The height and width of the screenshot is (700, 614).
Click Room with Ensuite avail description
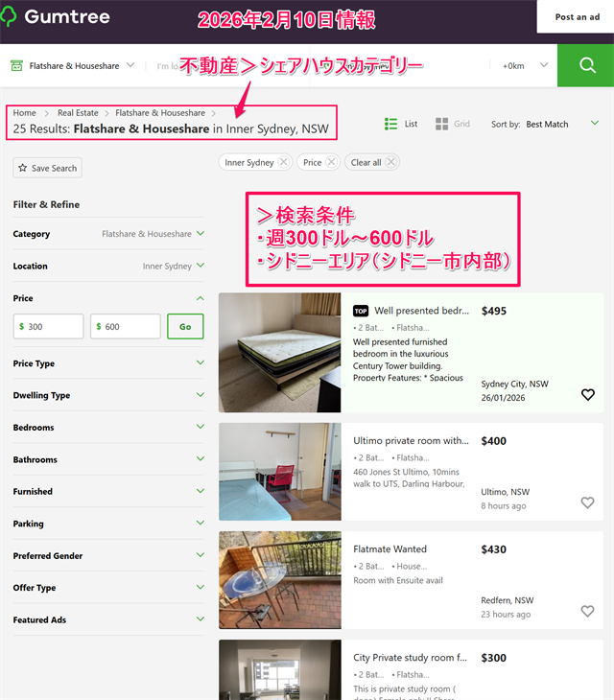tap(398, 580)
